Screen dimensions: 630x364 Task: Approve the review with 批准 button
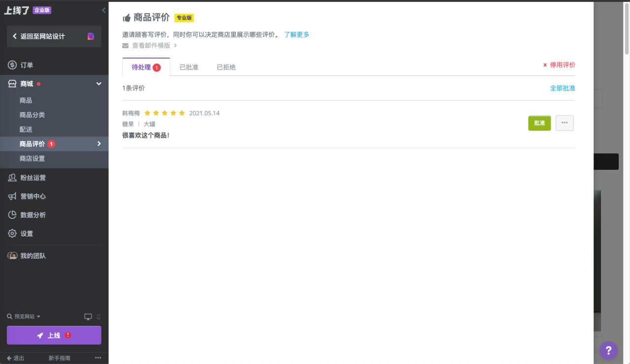(x=539, y=123)
